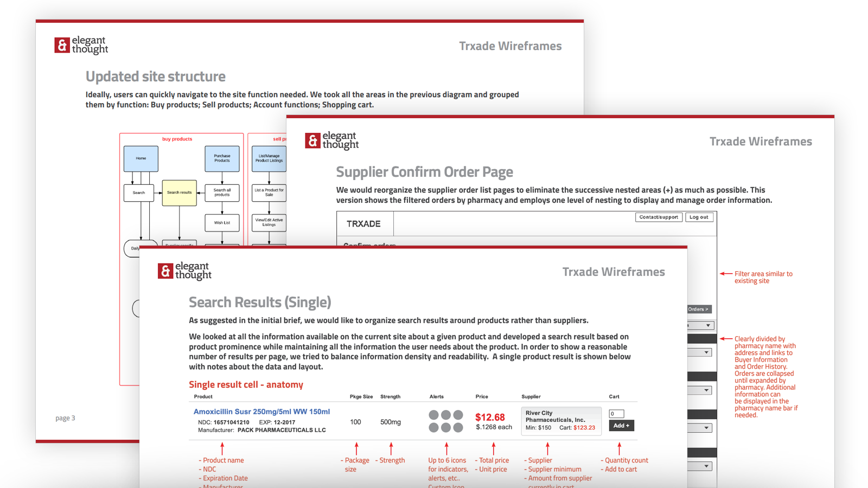The width and height of the screenshot is (868, 488).
Task: Click the elegant thought logo on Updated site structure page
Action: click(x=81, y=45)
